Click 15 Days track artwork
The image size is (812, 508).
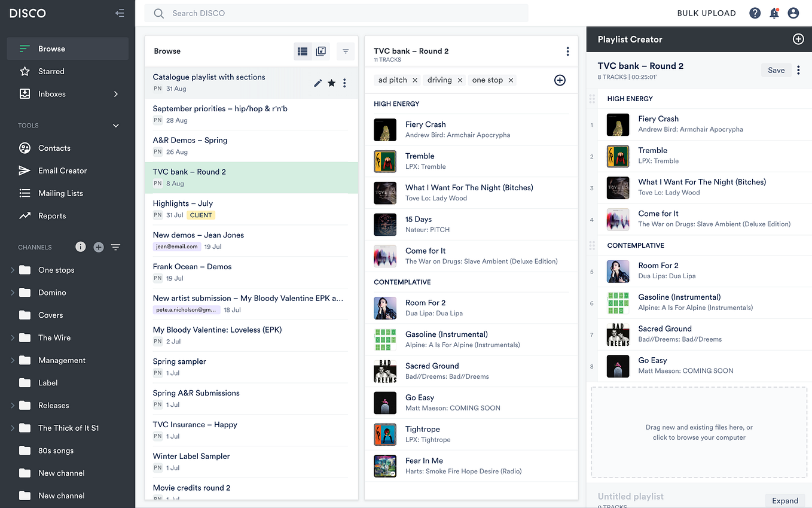[x=385, y=224]
